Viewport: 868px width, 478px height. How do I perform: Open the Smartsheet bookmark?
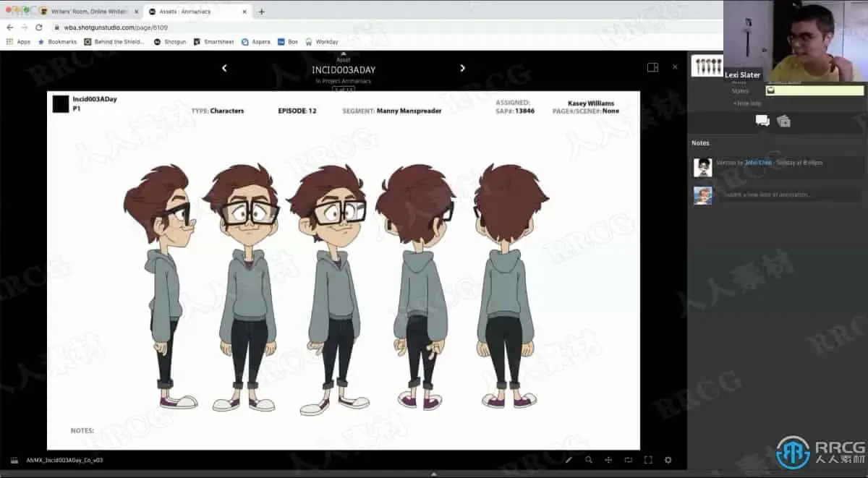click(213, 42)
